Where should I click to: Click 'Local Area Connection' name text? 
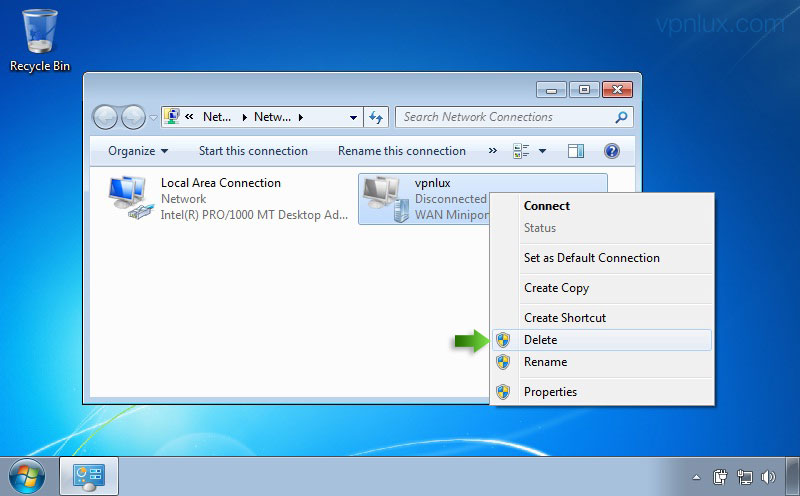pos(220,183)
